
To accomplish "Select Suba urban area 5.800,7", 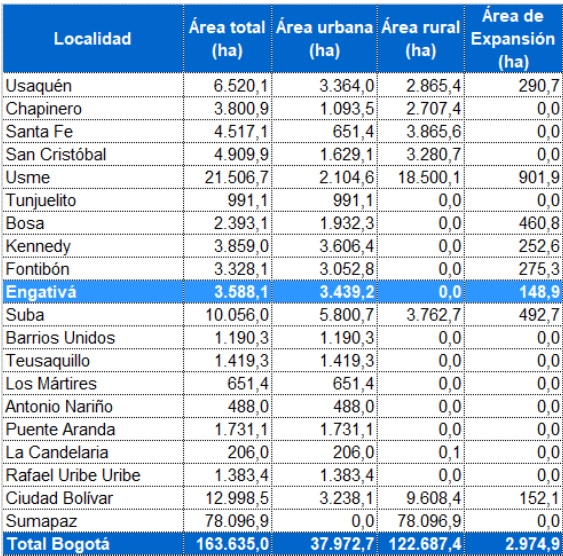I will (324, 314).
